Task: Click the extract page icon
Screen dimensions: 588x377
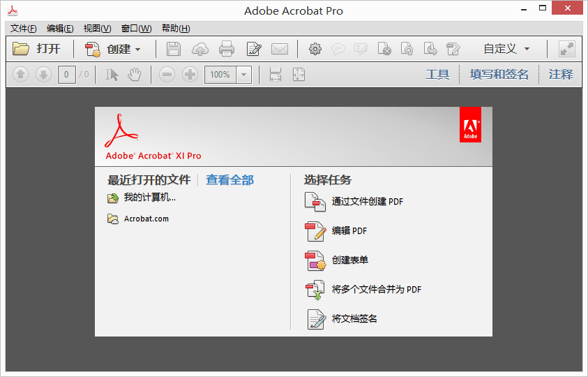Action: tap(430, 49)
